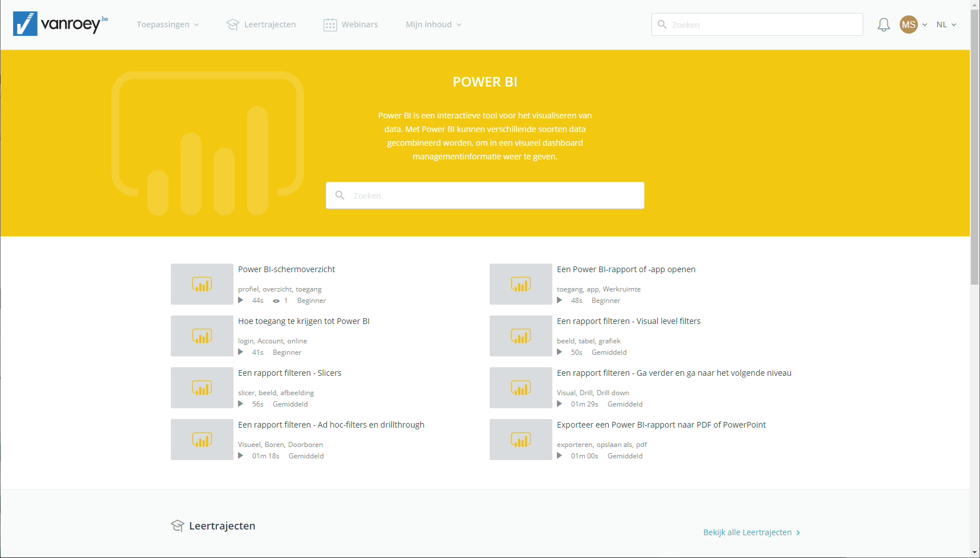This screenshot has width=980, height=558.
Task: Click play icon for the 50s video
Action: point(560,352)
